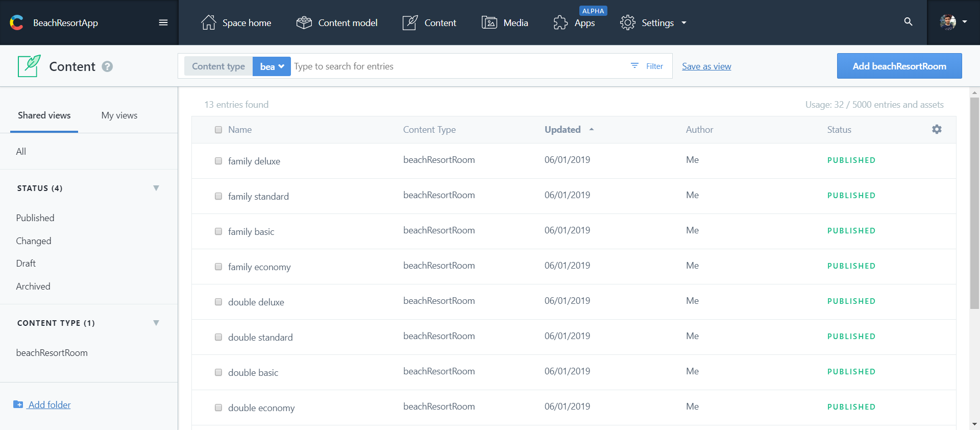The width and height of the screenshot is (980, 430).
Task: Click the Content pen icon in navbar
Action: (410, 22)
